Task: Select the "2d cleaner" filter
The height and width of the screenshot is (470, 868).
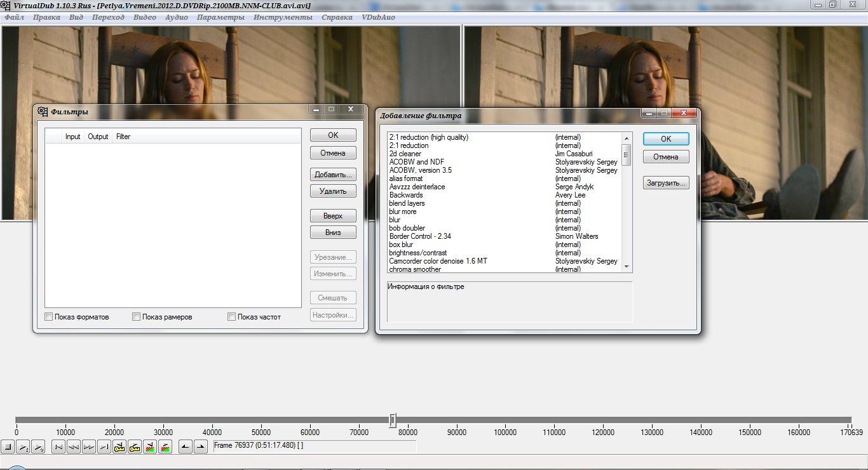Action: pos(503,154)
